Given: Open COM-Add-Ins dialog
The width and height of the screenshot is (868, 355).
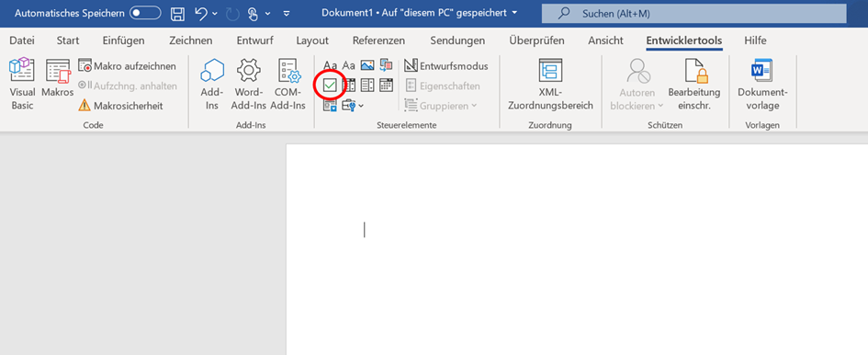Looking at the screenshot, I should [x=287, y=85].
